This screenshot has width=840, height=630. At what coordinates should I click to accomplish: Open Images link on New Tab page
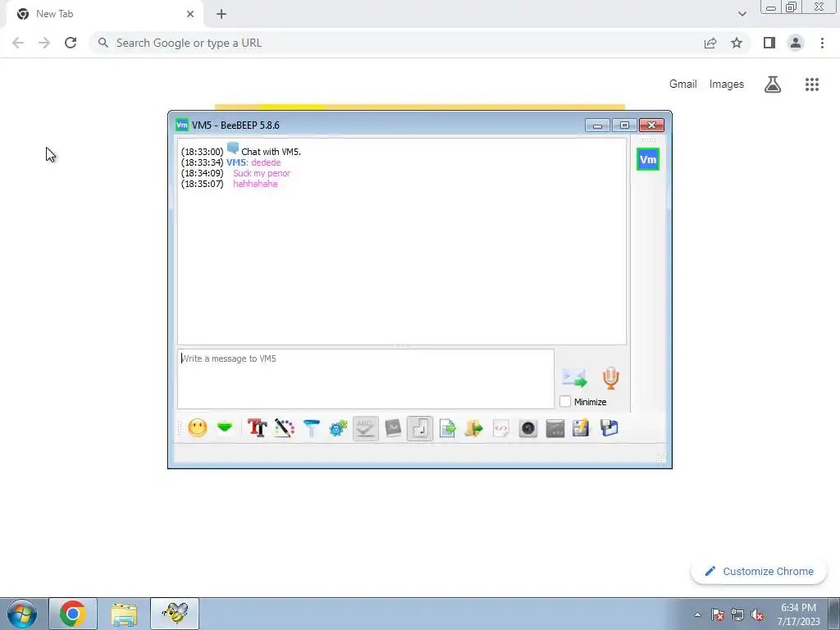coord(727,84)
